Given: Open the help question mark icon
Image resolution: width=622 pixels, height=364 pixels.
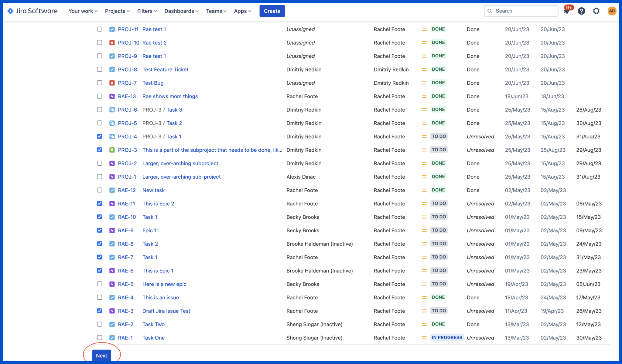Looking at the screenshot, I should (581, 11).
